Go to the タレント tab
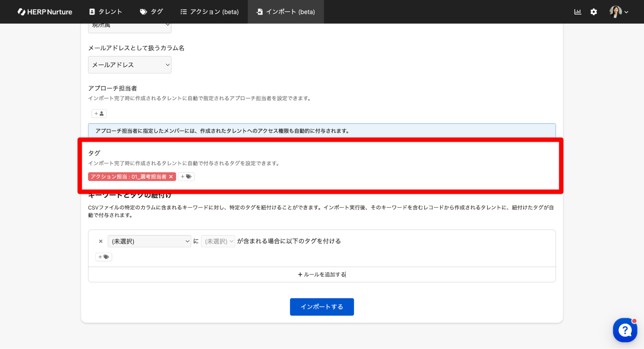This screenshot has width=644, height=349. (105, 12)
